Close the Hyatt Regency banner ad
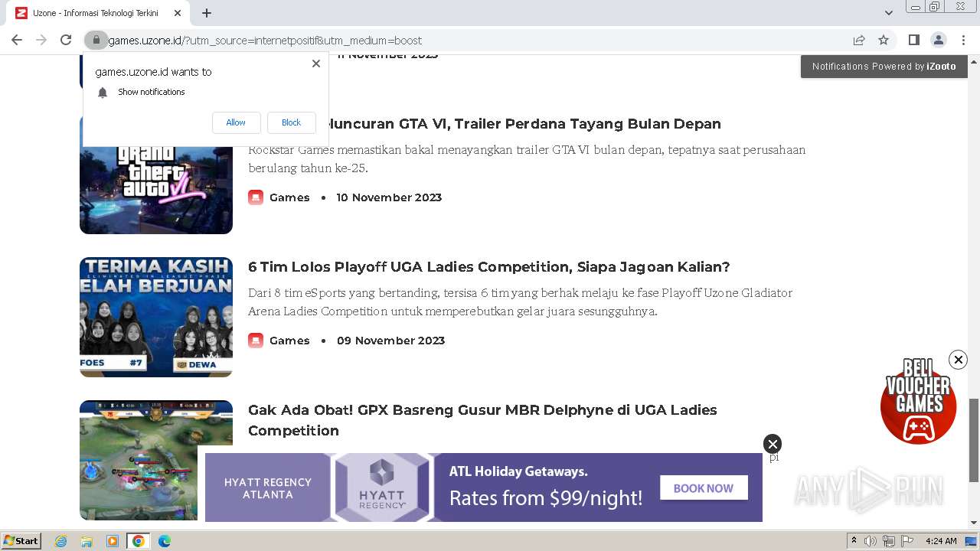This screenshot has width=980, height=551. coord(773,444)
